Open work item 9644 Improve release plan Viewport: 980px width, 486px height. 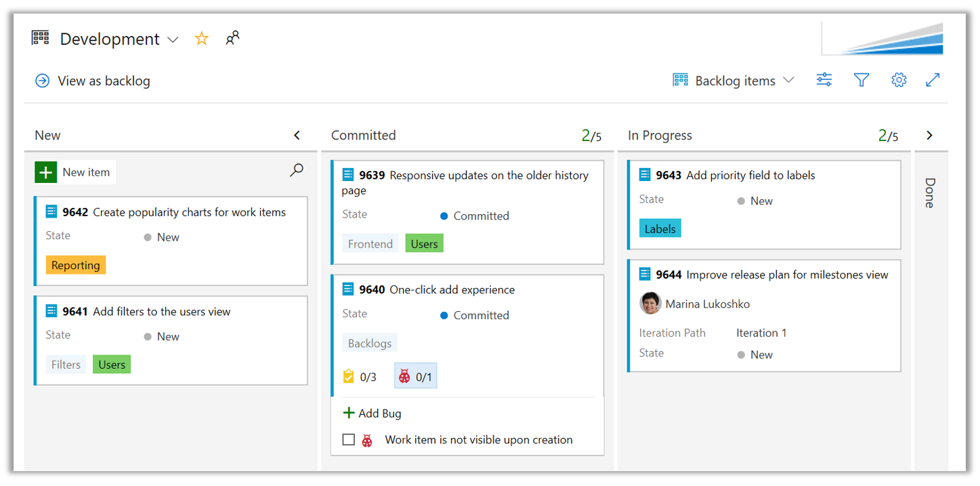point(786,275)
